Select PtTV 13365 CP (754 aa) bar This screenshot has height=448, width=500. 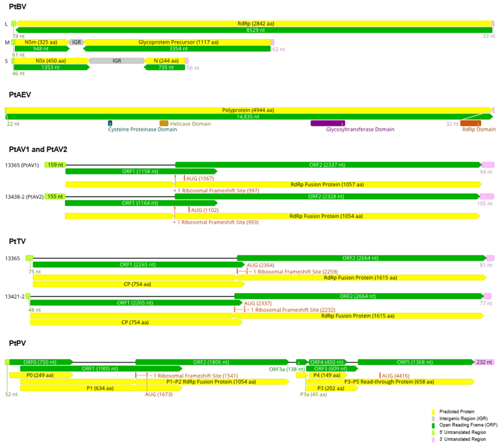click(x=137, y=284)
